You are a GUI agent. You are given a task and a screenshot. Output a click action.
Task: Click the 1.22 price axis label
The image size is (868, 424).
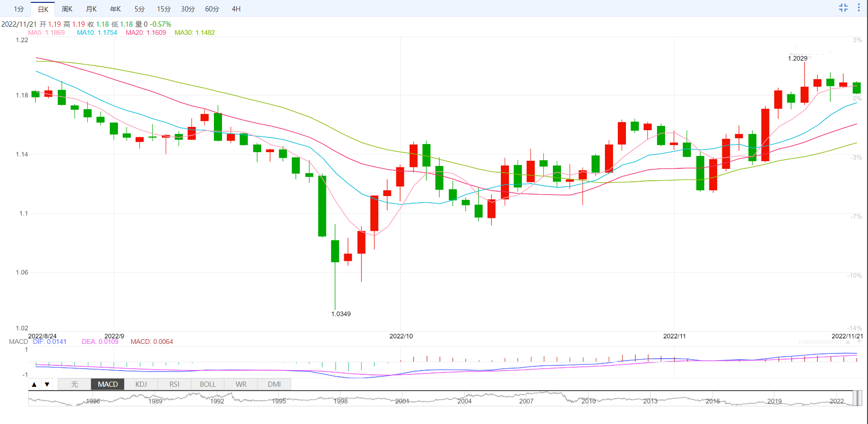(22, 40)
